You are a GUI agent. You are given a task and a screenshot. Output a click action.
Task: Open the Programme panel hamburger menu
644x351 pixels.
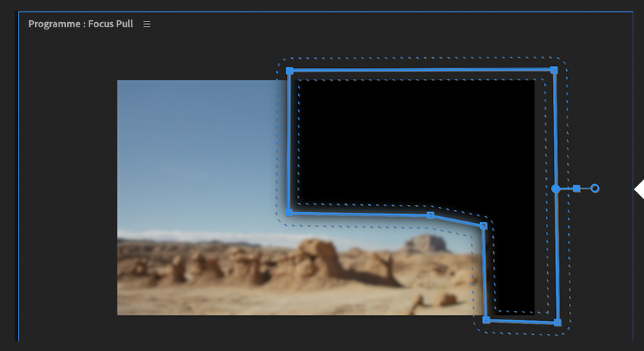coord(147,24)
